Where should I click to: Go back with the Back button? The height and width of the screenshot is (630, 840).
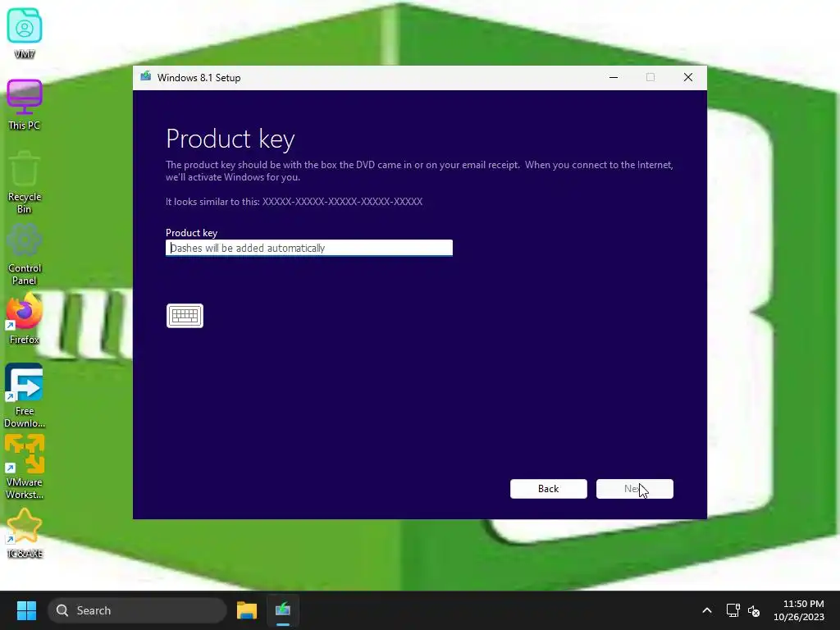549,489
